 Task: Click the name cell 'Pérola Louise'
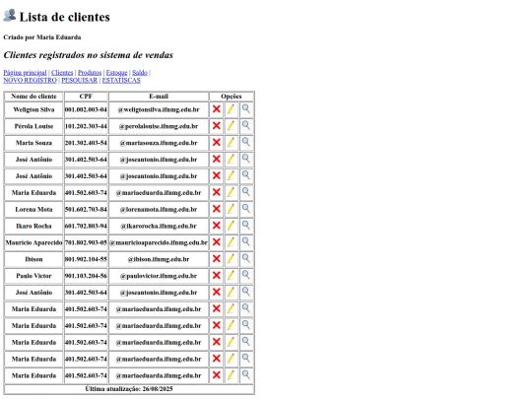point(33,126)
